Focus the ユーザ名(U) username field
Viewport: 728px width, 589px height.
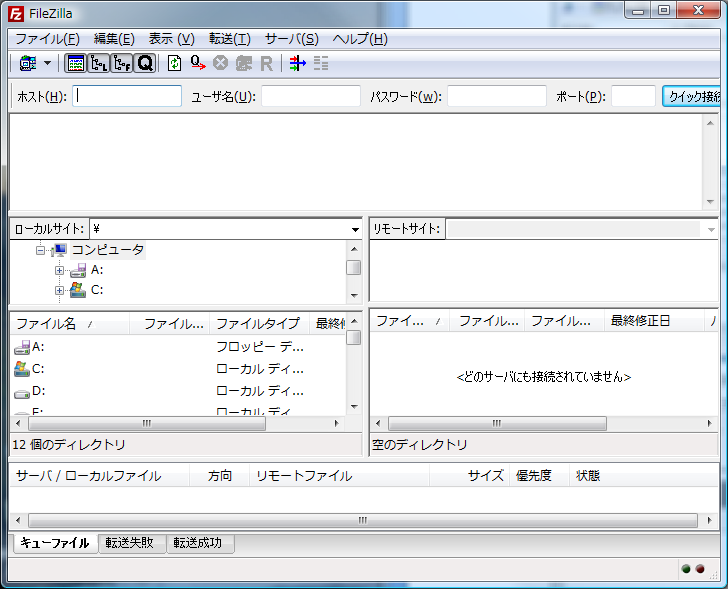coord(311,96)
